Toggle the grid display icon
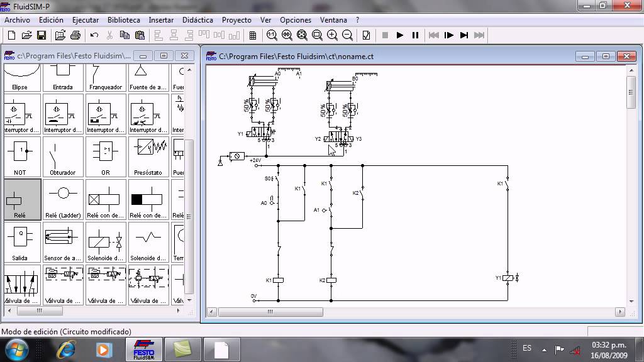The width and height of the screenshot is (644, 362). click(x=253, y=35)
